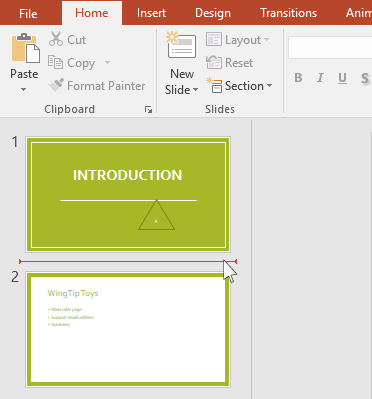Switch to the Insert tab
Viewport: 372px width, 399px height.
click(151, 13)
